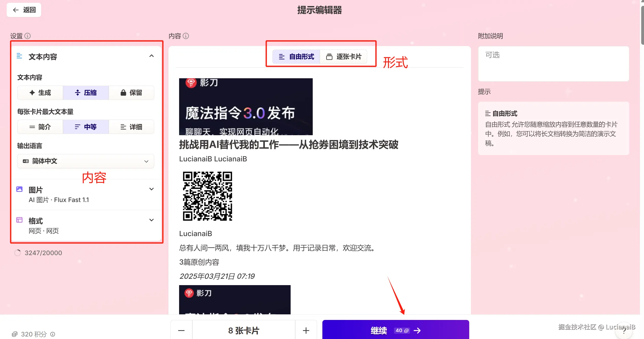Choose 详细 for max text per card
The width and height of the screenshot is (644, 339).
[131, 127]
